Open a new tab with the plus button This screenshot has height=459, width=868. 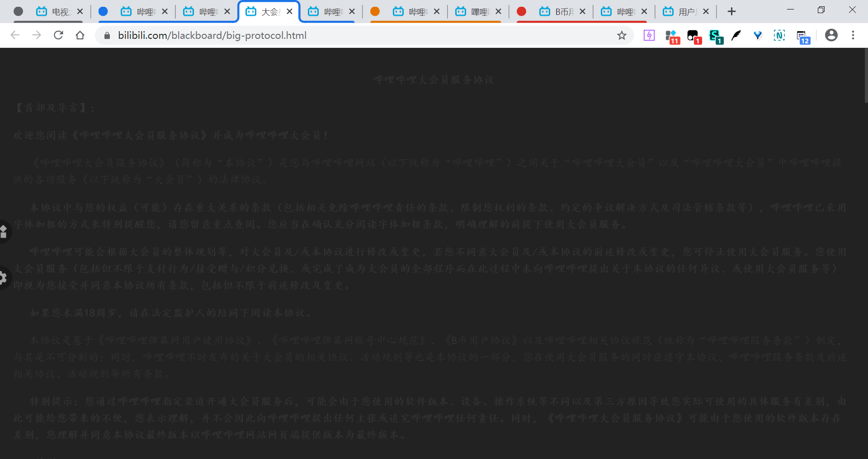[731, 11]
